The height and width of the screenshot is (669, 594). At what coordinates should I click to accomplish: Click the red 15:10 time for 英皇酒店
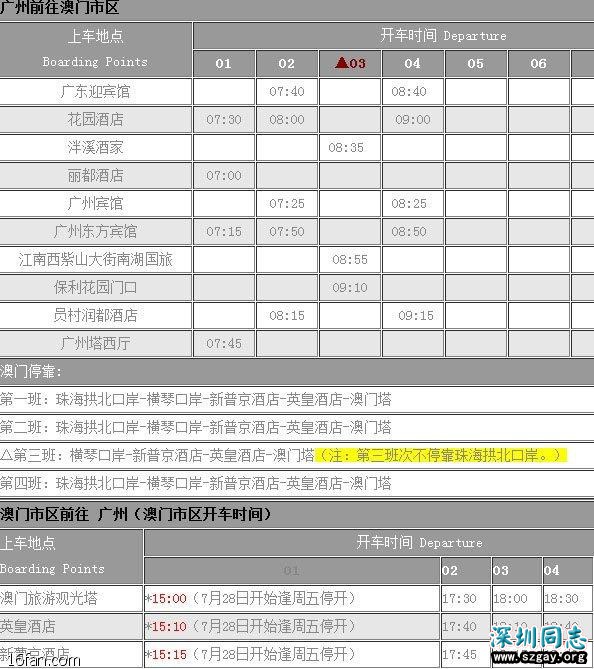169,626
